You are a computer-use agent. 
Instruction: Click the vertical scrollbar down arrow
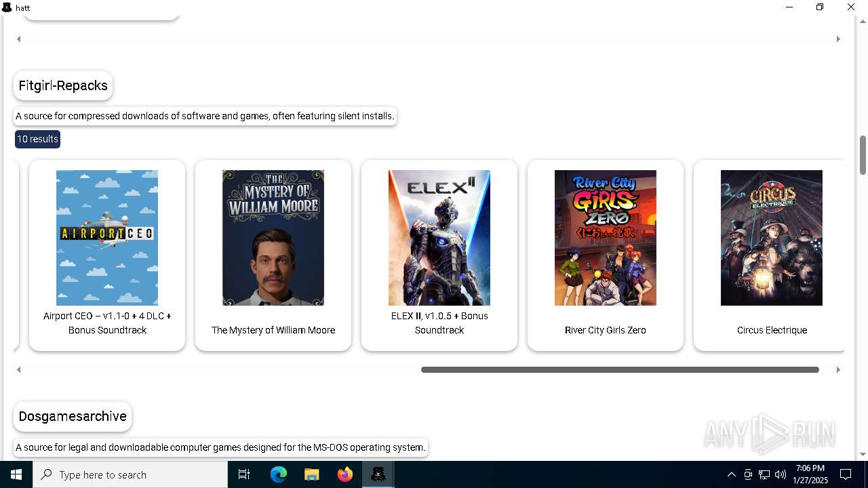863,454
